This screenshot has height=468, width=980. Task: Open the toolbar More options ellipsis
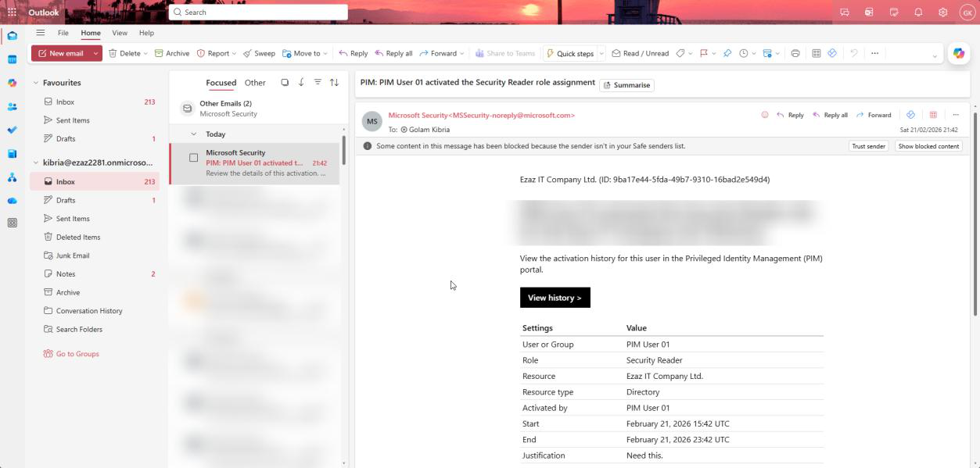tap(874, 53)
